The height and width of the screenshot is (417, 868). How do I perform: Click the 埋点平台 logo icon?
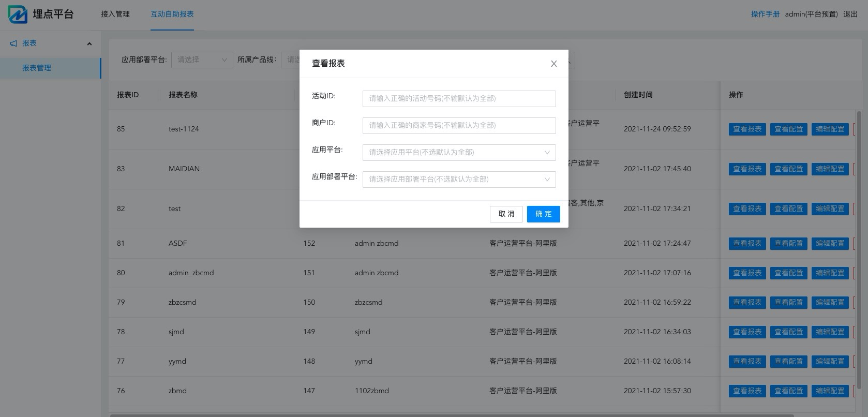coord(18,14)
